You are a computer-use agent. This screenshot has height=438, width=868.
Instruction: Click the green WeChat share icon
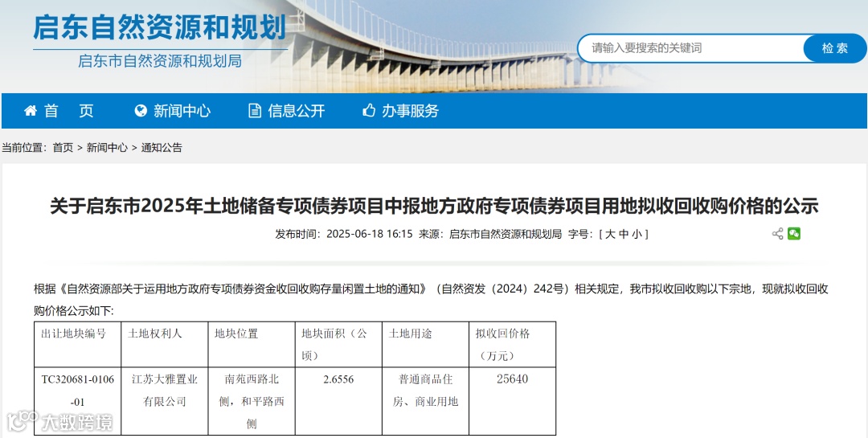pyautogui.click(x=794, y=234)
